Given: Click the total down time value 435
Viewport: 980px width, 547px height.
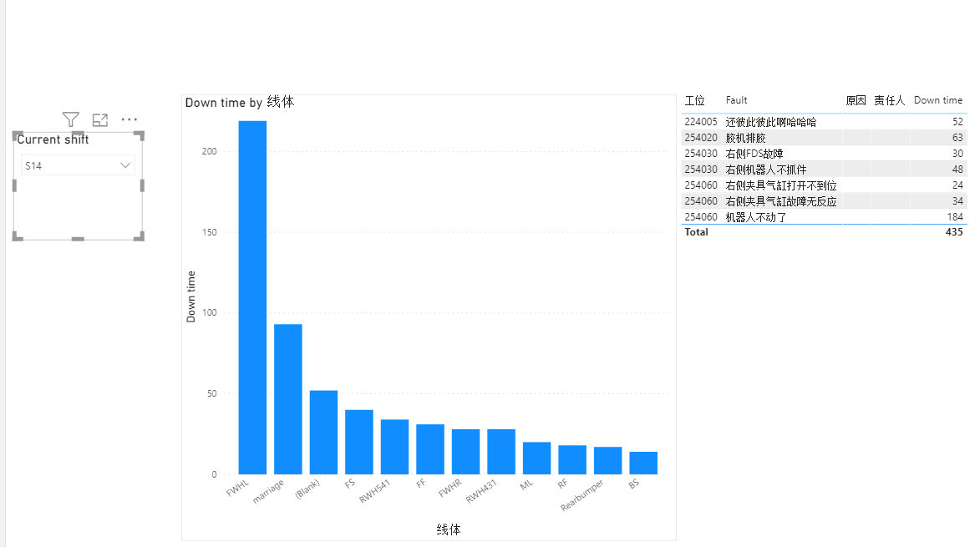Looking at the screenshot, I should pos(954,231).
